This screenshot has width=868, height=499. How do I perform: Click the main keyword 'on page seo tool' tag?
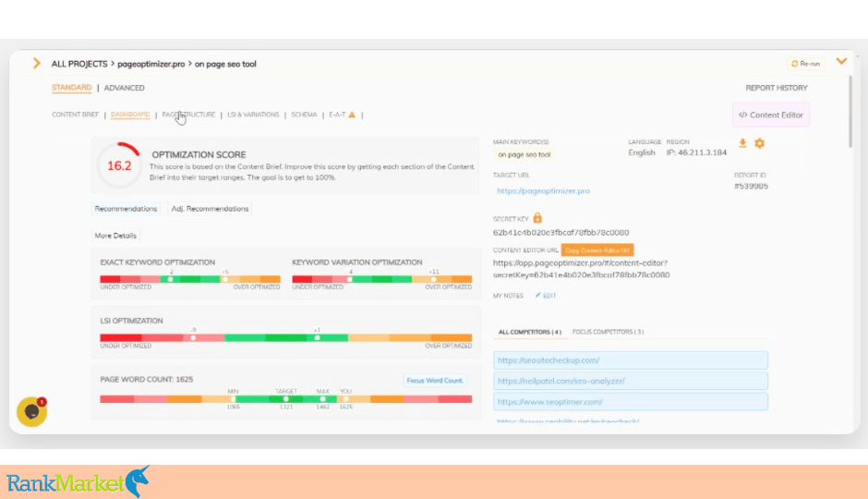point(524,154)
